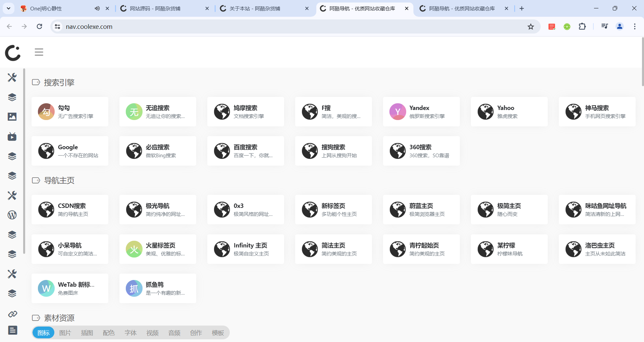Open the 洛巴虫主页 card
The height and width of the screenshot is (342, 644).
click(x=597, y=249)
